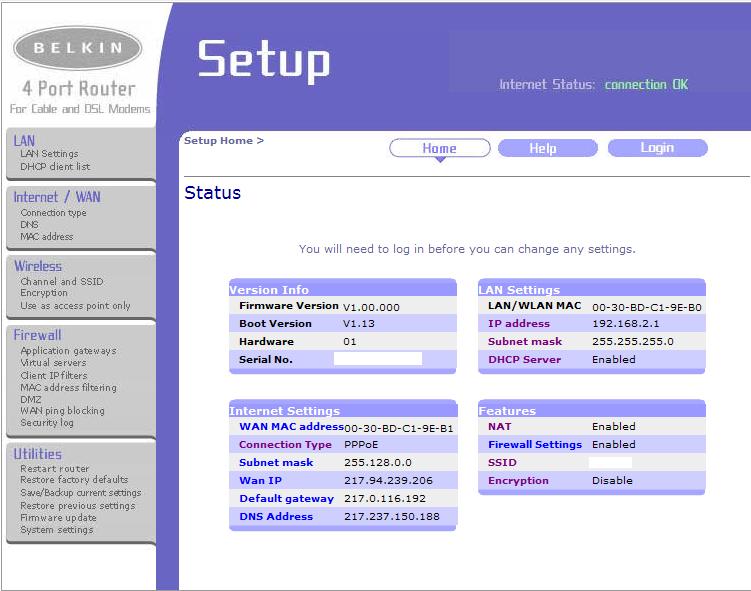This screenshot has height=591, width=751.
Task: Open the LAN section heading
Action: [x=24, y=140]
